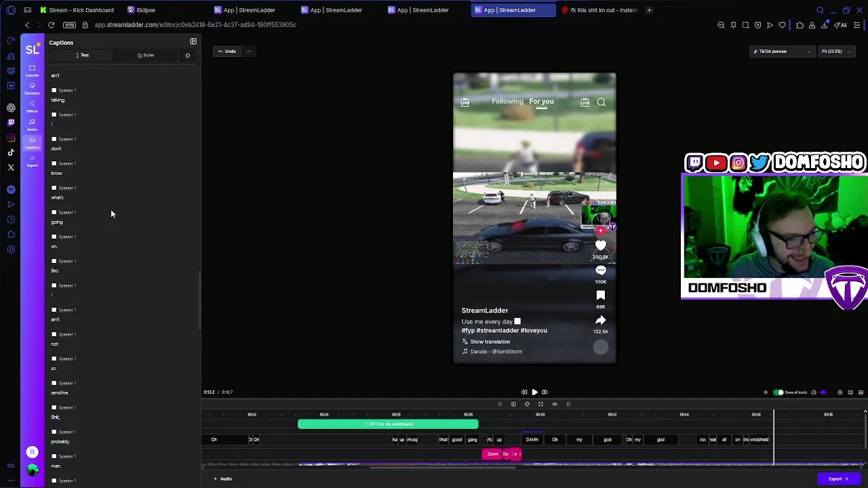Open the Fit (33.5%) zoom dropdown
Viewport: 868px width, 488px height.
coord(836,52)
